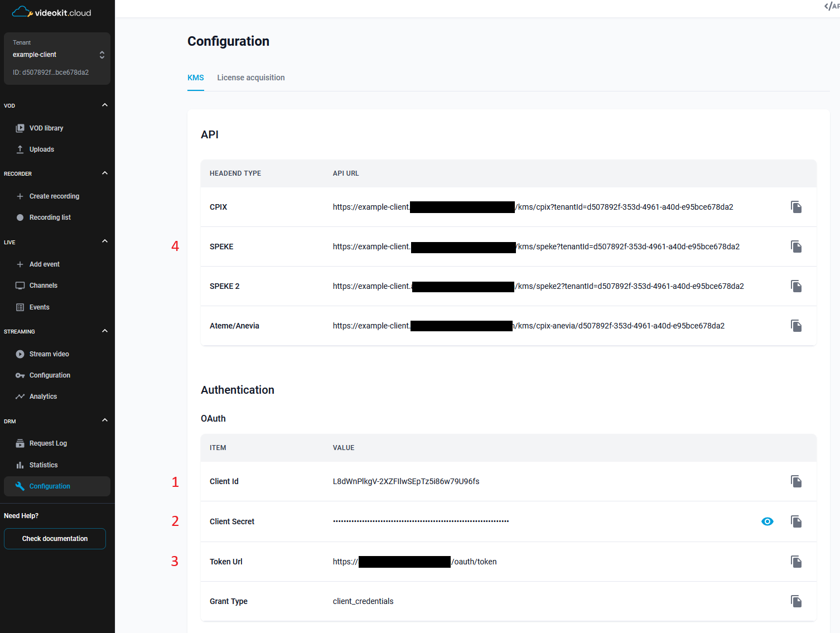The height and width of the screenshot is (633, 840).
Task: Copy the Client Id value
Action: pos(796,481)
